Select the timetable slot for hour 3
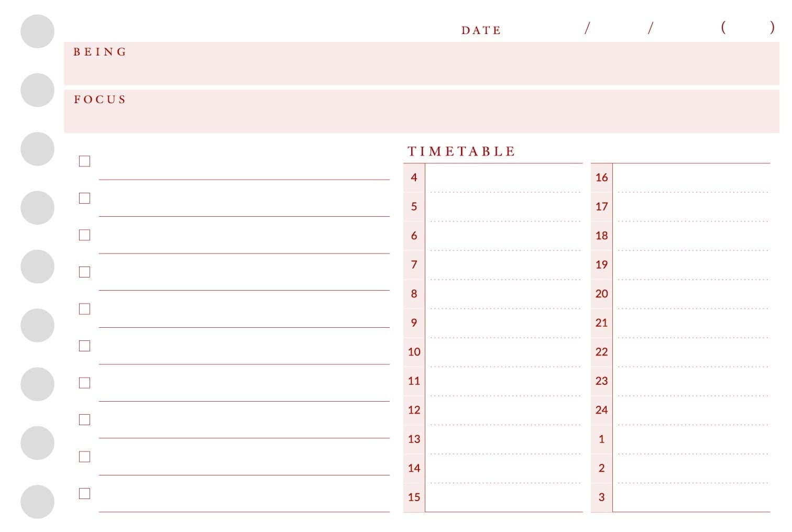This screenshot has width=792, height=532. (x=680, y=497)
